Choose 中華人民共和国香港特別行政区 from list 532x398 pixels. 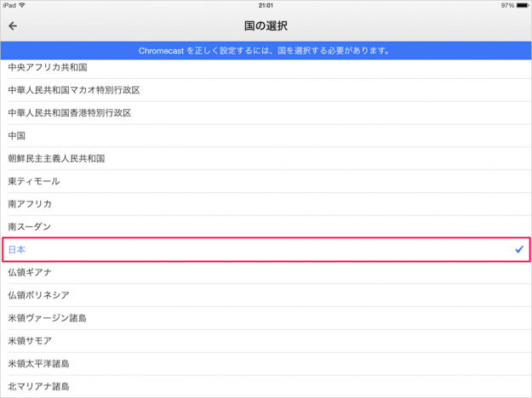click(x=70, y=113)
